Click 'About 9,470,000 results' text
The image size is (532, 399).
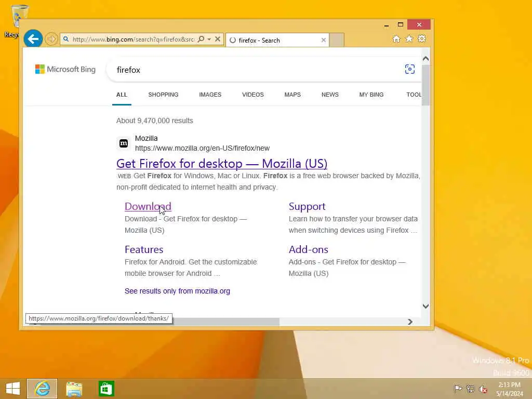155,121
